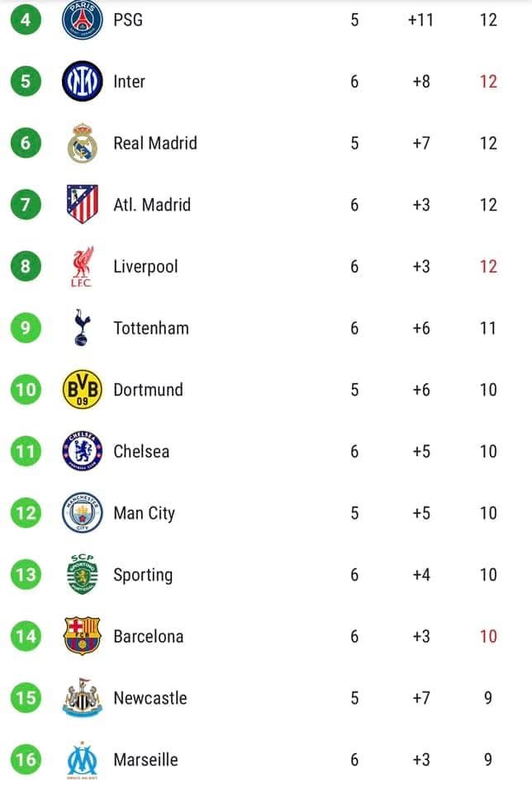
Task: Open the Newcastle club crest
Action: point(83,698)
